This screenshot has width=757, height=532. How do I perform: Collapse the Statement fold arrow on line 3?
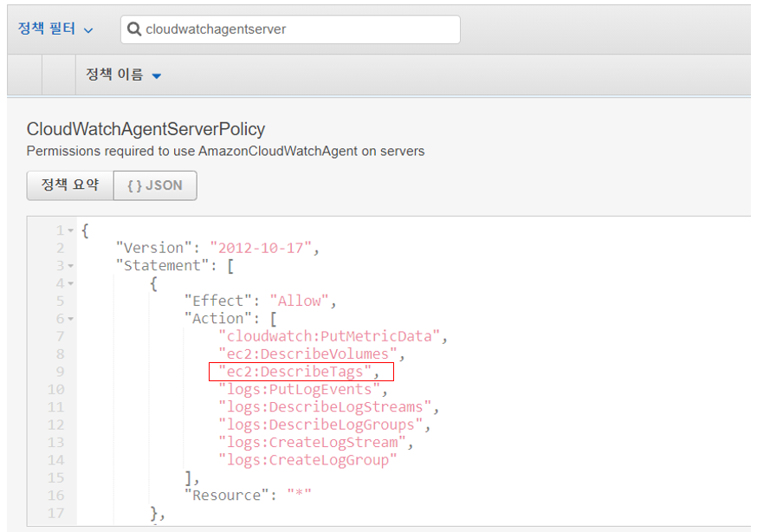coord(71,266)
